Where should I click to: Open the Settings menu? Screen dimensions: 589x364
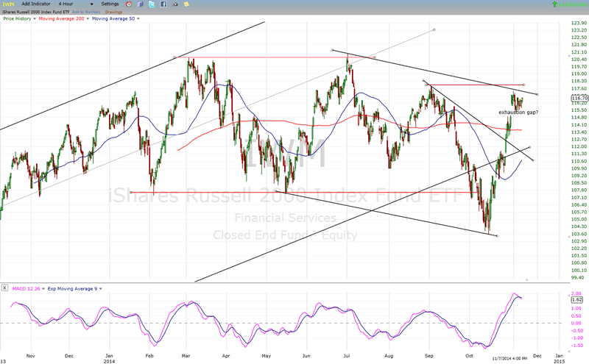tap(110, 4)
